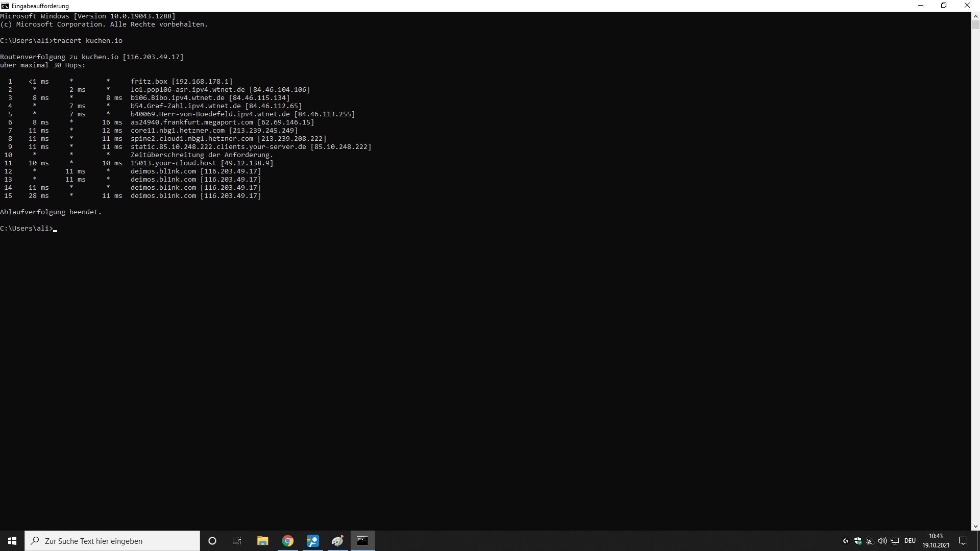Open network settings from the tray icon

(x=895, y=541)
